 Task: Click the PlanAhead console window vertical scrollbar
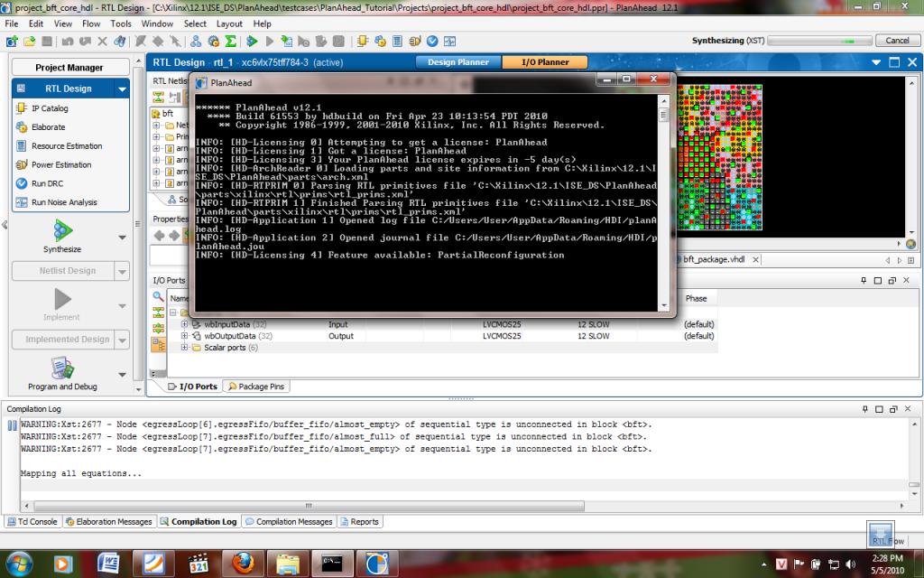[x=663, y=202]
